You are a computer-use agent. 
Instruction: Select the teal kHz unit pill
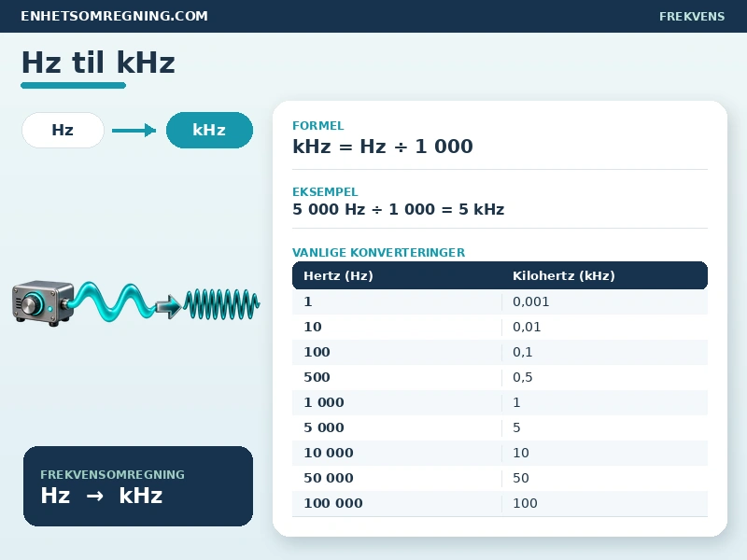click(209, 130)
